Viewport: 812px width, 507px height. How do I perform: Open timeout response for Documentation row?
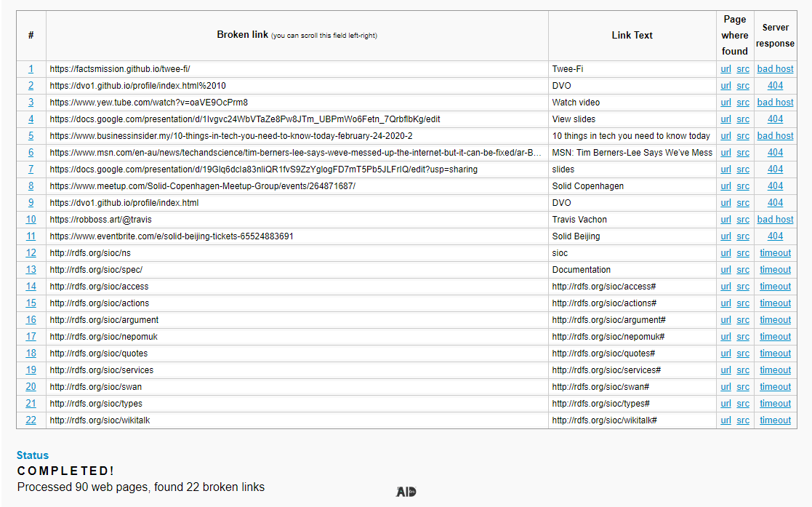click(x=775, y=270)
